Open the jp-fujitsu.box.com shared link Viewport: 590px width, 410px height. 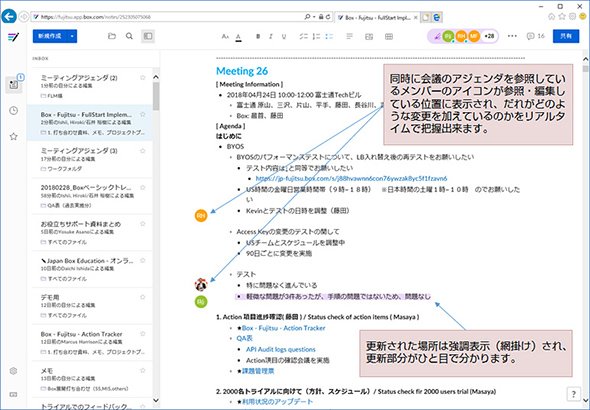[351, 178]
